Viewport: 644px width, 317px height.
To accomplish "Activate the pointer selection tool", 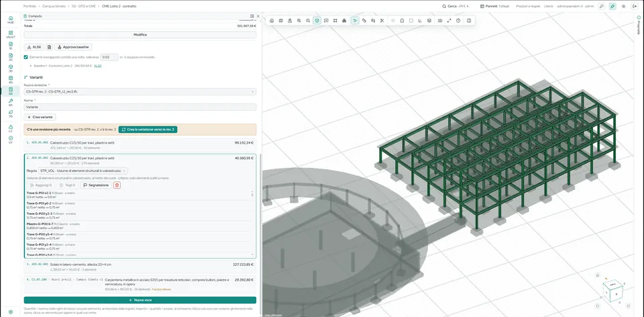I will click(355, 21).
